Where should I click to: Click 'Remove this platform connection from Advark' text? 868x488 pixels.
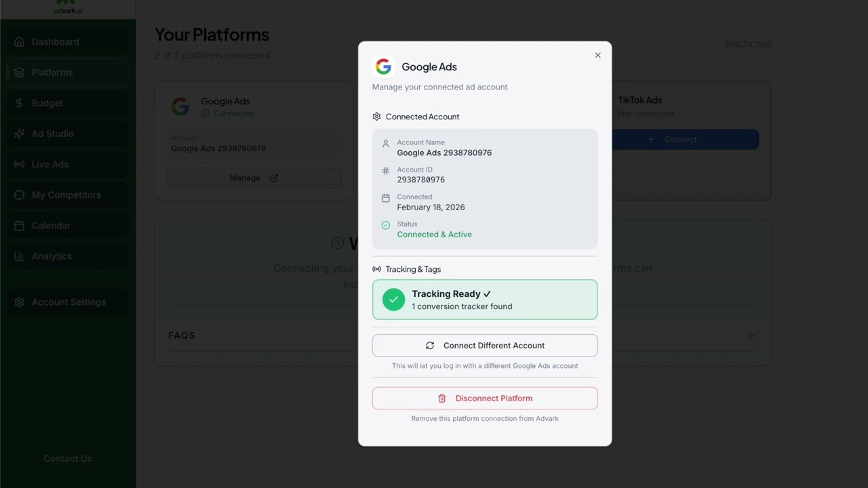point(485,419)
